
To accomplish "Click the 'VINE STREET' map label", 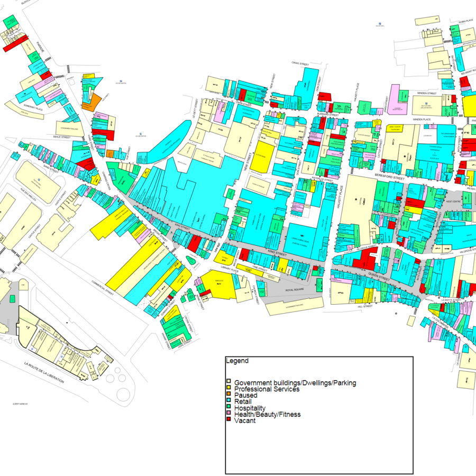I will [x=260, y=268].
